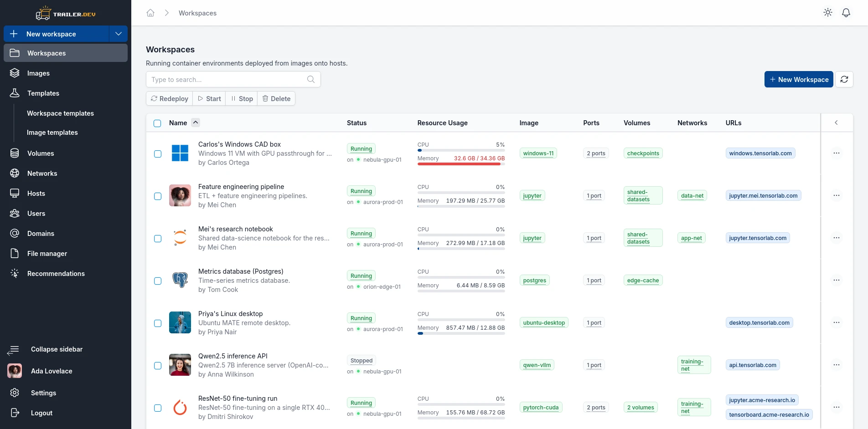Toggle Name column sort arrow
The width and height of the screenshot is (868, 429).
click(196, 122)
